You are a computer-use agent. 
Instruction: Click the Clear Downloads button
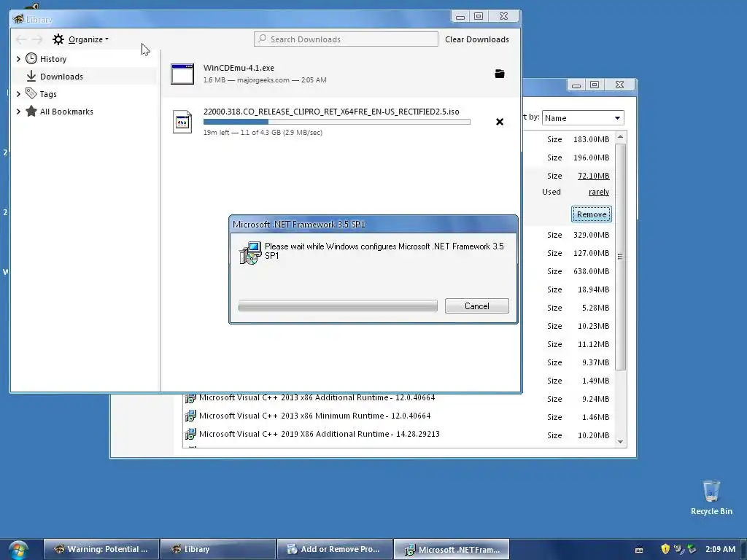(x=477, y=39)
